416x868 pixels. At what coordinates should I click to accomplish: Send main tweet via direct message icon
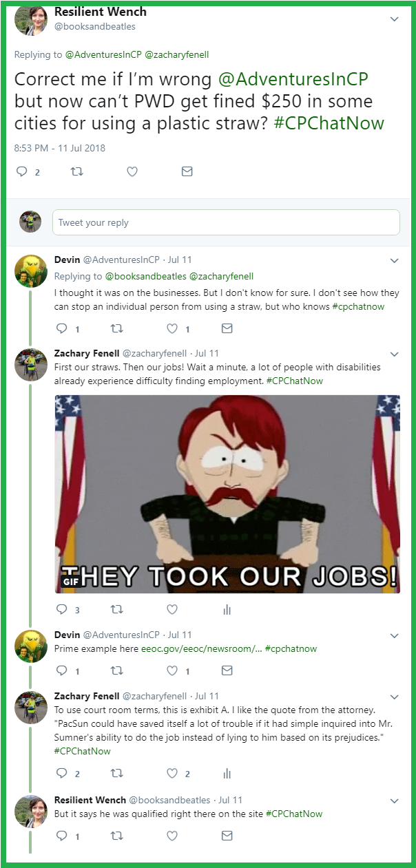click(187, 171)
